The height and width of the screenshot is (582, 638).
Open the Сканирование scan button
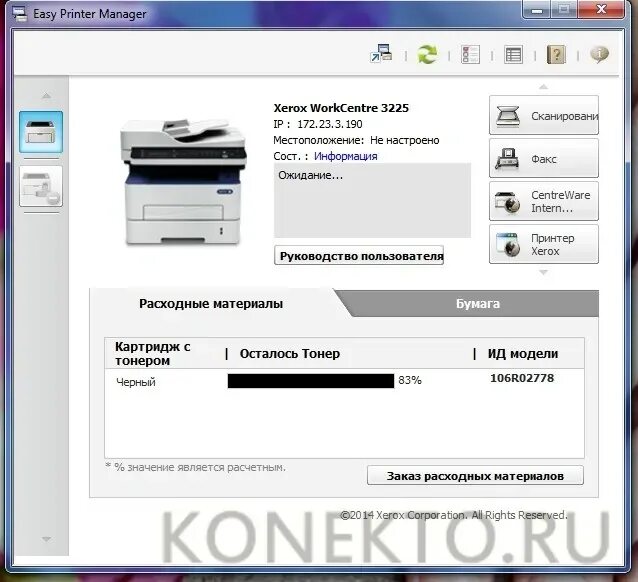[544, 115]
